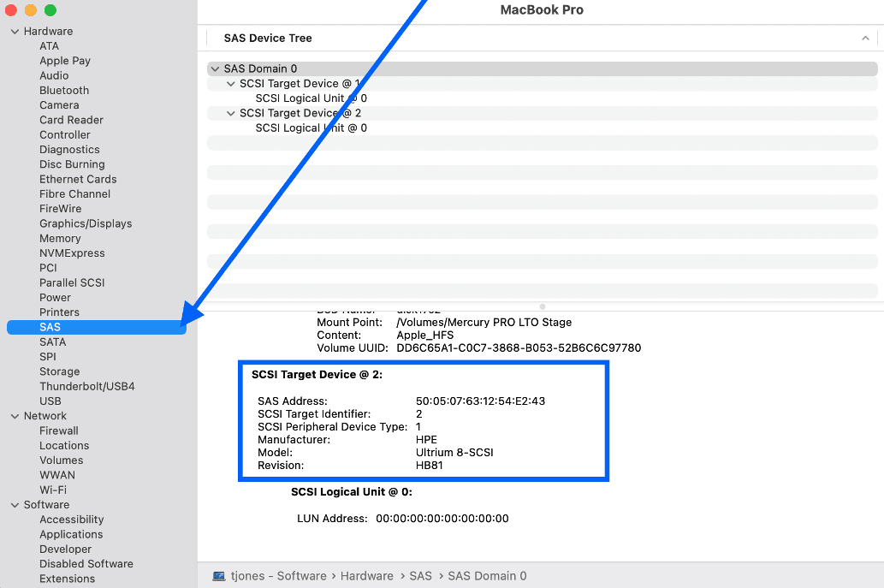This screenshot has height=588, width=884.
Task: Collapse the SAS Domain 0 tree node
Action: [215, 68]
